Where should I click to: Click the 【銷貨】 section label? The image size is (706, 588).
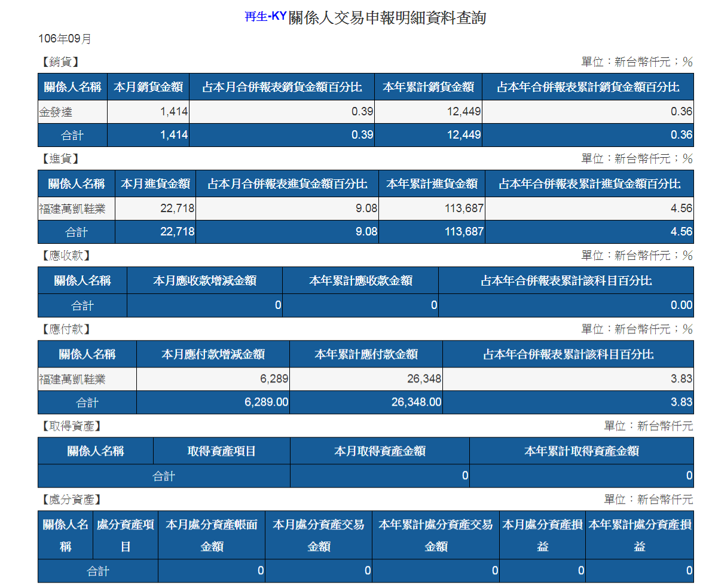[60, 62]
